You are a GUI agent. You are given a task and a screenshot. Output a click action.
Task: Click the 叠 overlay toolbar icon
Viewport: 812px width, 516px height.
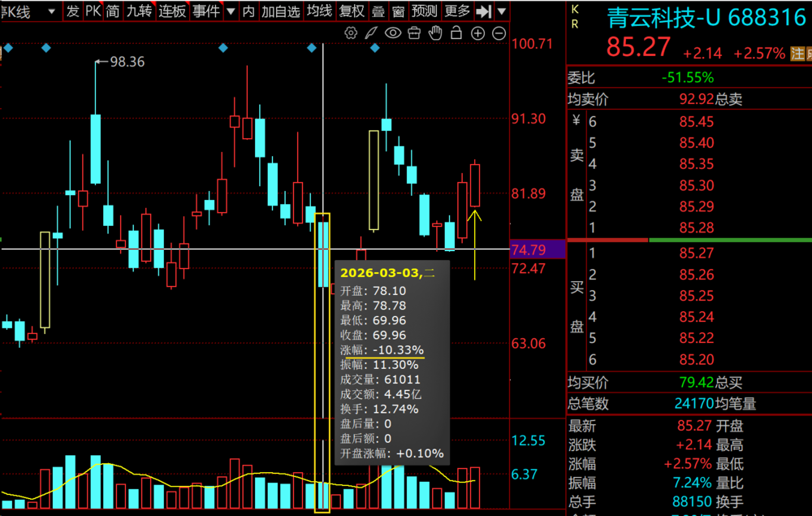[378, 11]
